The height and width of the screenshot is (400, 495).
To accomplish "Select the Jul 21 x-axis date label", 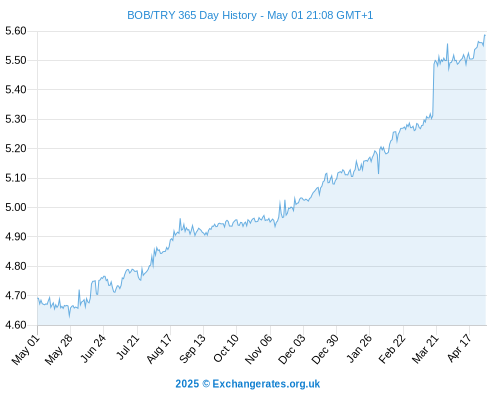I will coord(127,348).
